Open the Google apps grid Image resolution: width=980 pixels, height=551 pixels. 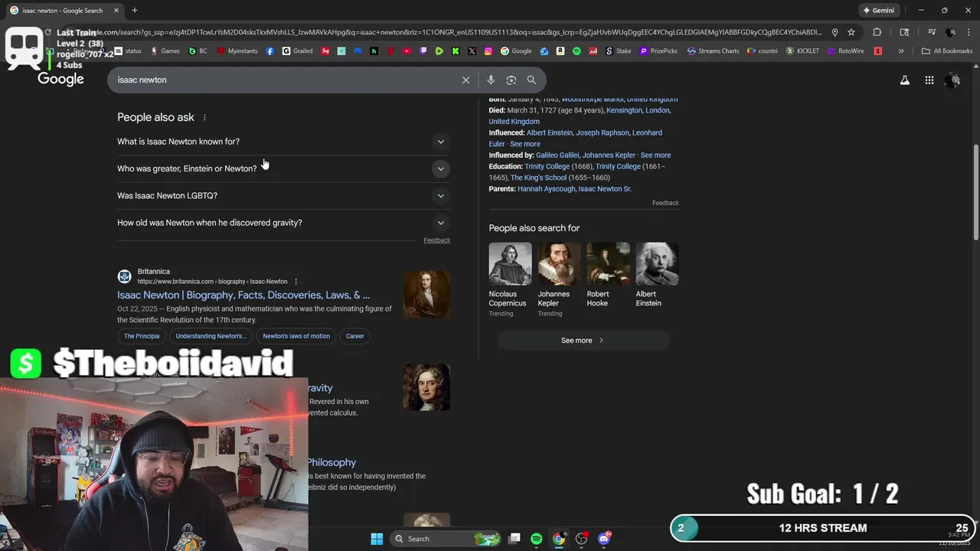[929, 80]
